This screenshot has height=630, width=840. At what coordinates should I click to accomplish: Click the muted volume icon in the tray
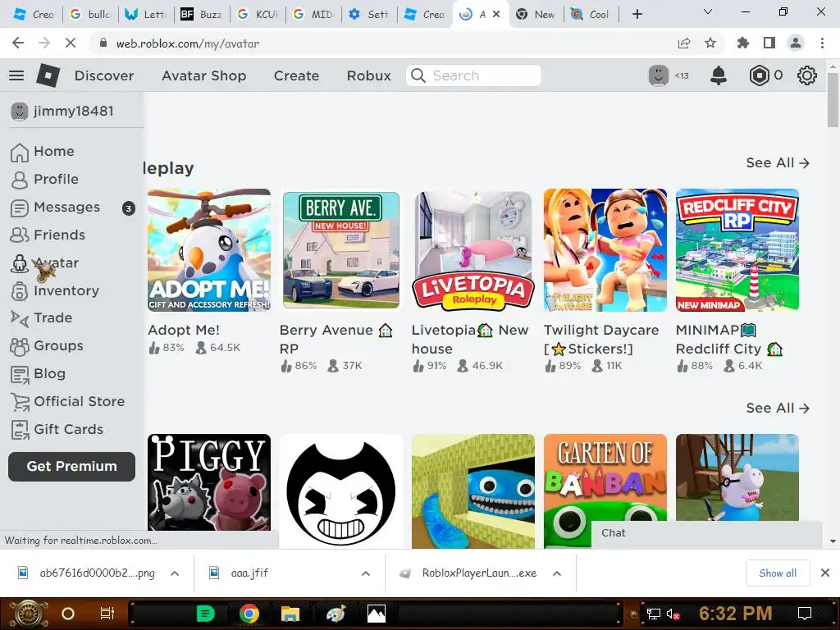pos(673,614)
